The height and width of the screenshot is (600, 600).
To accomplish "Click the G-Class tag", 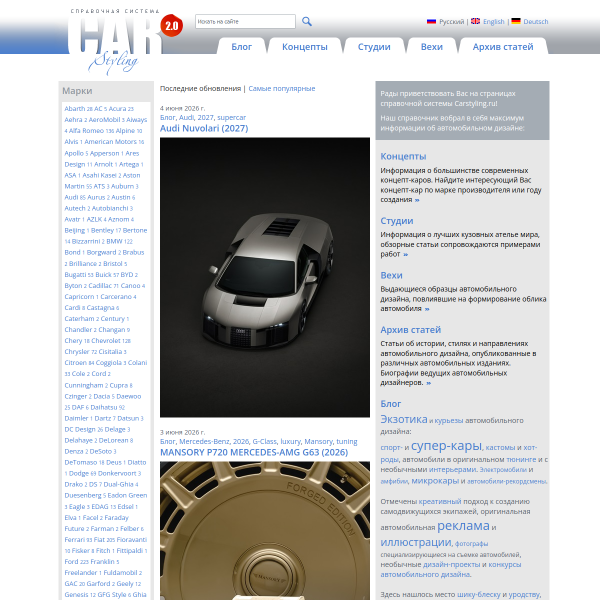I will [x=264, y=442].
